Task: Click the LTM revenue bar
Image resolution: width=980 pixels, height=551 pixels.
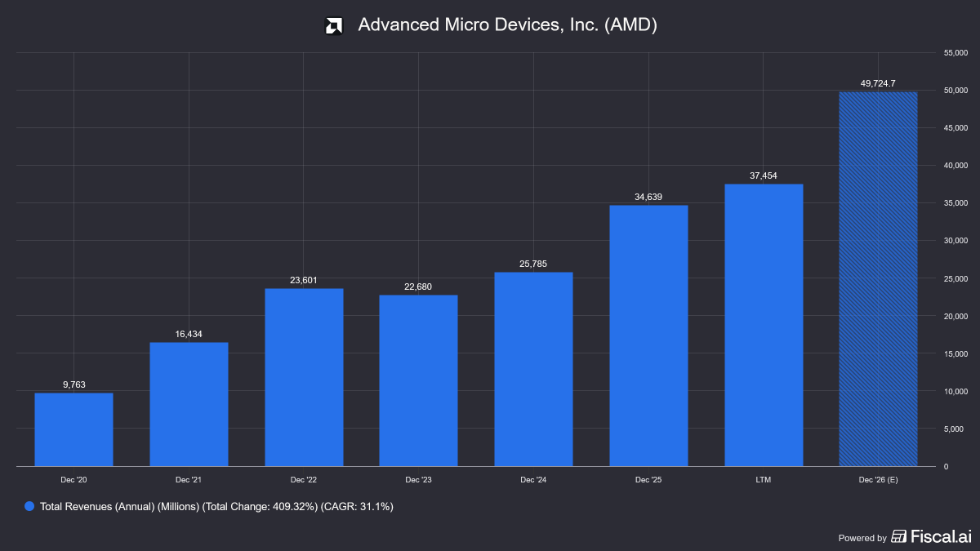Action: 764,325
